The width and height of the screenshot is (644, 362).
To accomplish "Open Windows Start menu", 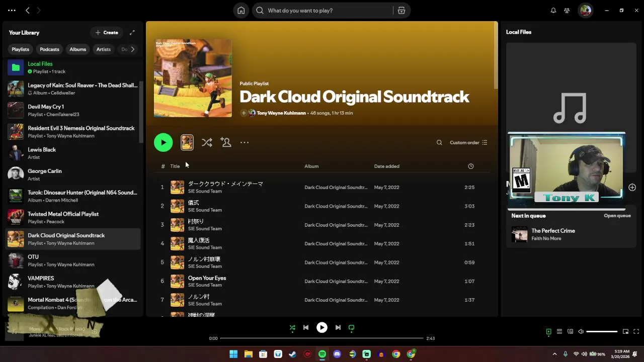I will (233, 354).
